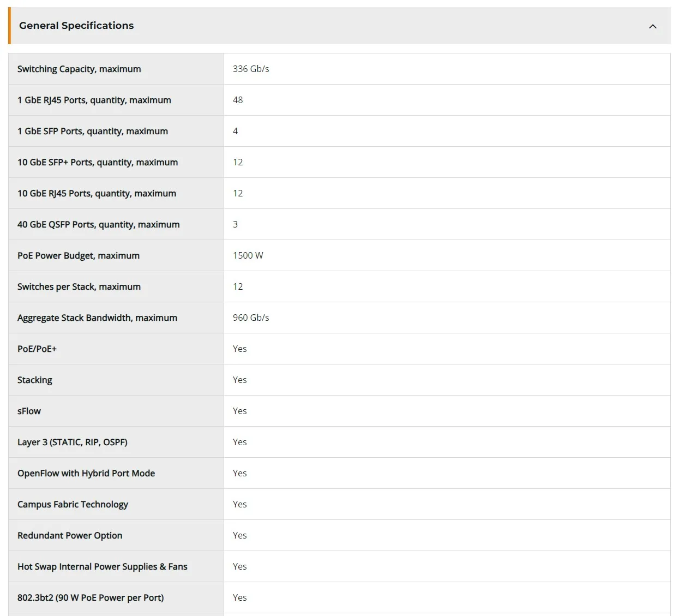The width and height of the screenshot is (679, 616).
Task: Click the Campus Fabric Technology label
Action: (73, 504)
